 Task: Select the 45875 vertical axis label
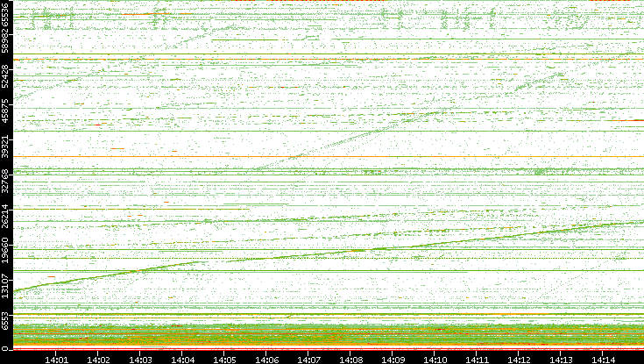4,111
